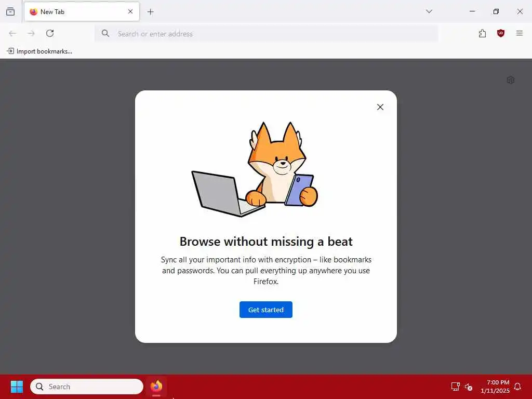Viewport: 532px width, 399px height.
Task: Dismiss the sync dialog with X
Action: coord(380,107)
